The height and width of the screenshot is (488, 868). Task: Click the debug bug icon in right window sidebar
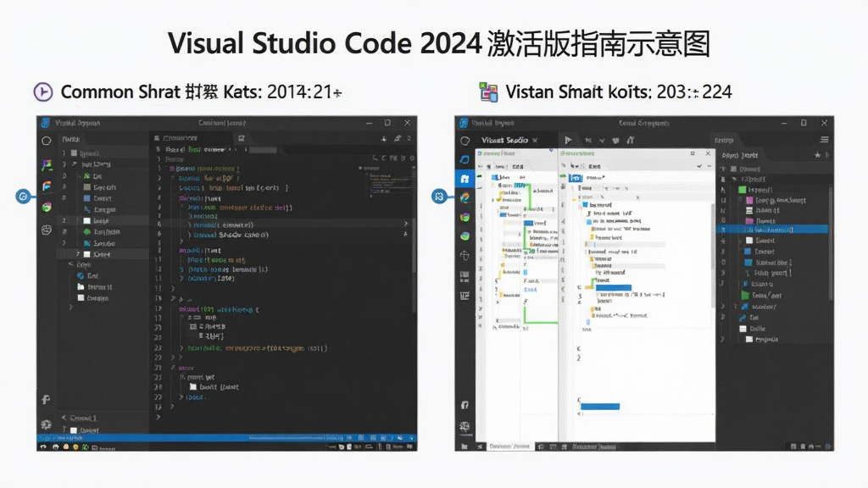465,256
